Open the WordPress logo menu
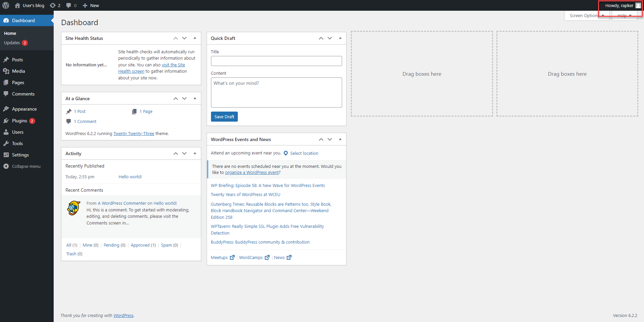The image size is (644, 322). pyautogui.click(x=6, y=5)
